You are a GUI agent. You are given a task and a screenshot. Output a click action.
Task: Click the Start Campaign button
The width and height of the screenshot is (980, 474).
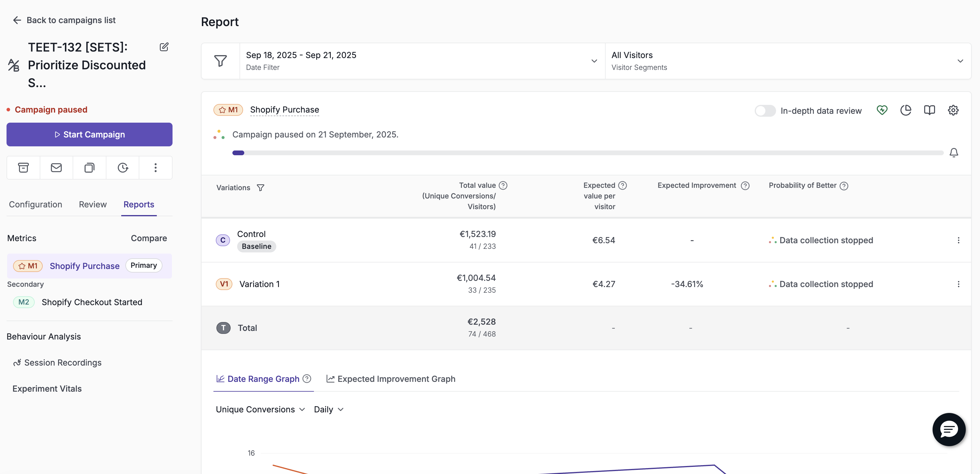click(90, 134)
